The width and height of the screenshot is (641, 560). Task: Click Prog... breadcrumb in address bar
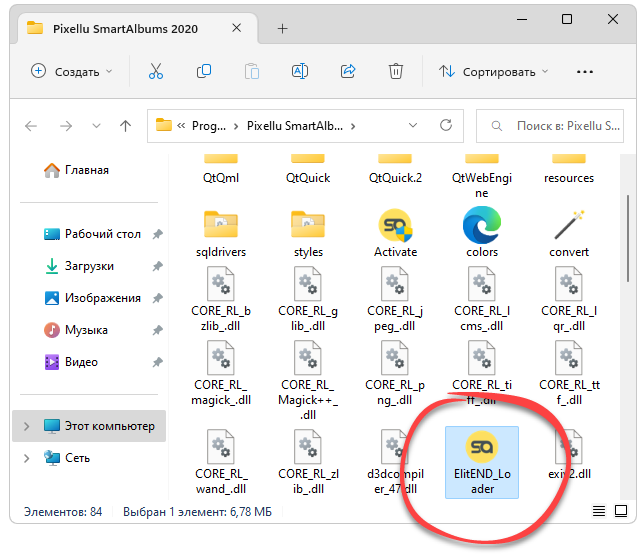tap(209, 126)
